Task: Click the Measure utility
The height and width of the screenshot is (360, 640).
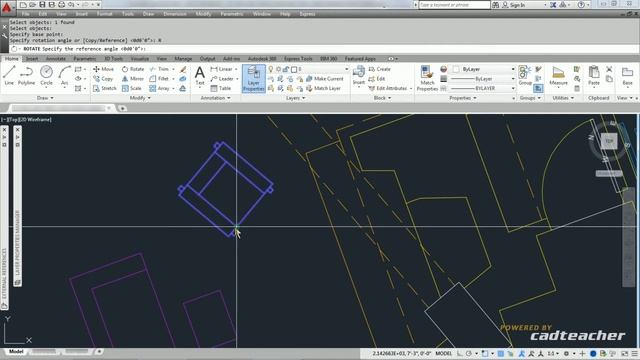Action: point(558,76)
